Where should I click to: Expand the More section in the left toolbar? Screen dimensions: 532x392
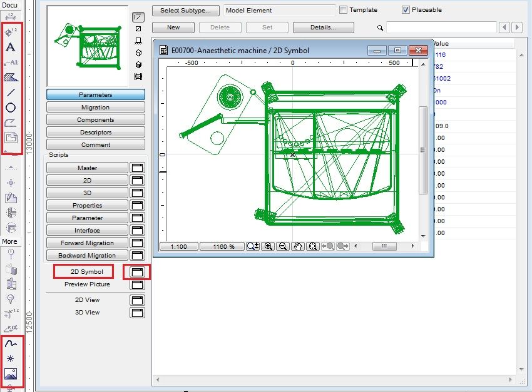click(9, 241)
